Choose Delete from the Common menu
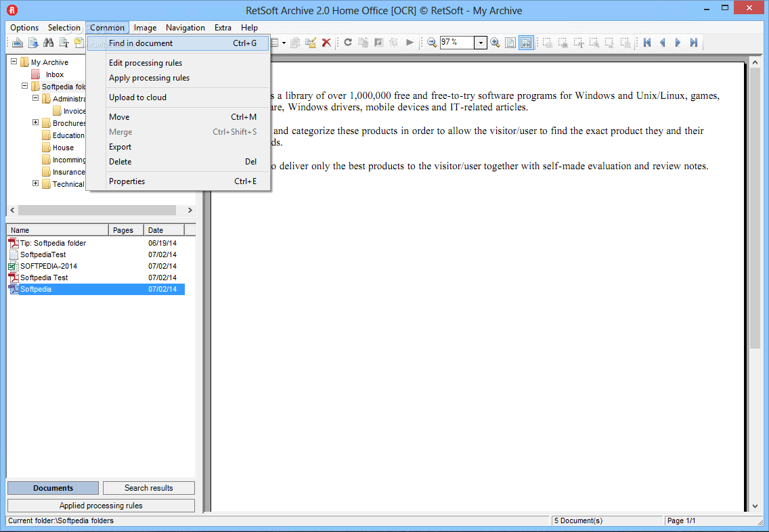 point(178,161)
